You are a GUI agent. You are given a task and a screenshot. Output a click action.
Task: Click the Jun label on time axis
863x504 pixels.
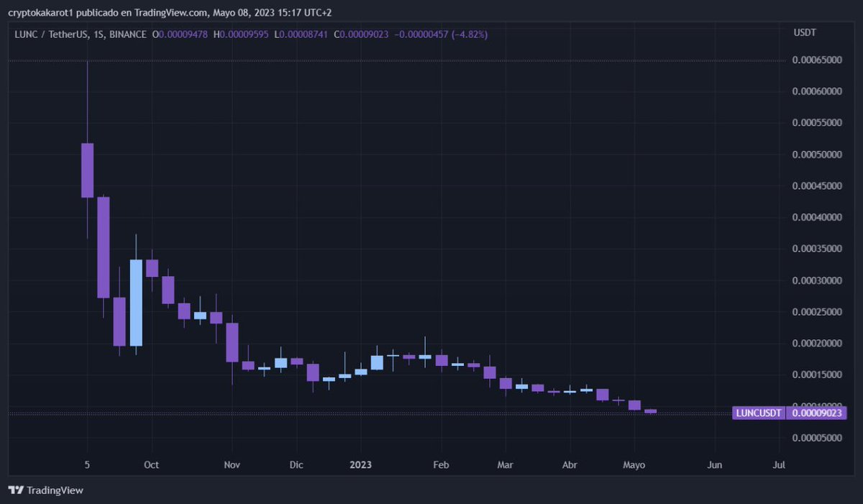(x=715, y=465)
